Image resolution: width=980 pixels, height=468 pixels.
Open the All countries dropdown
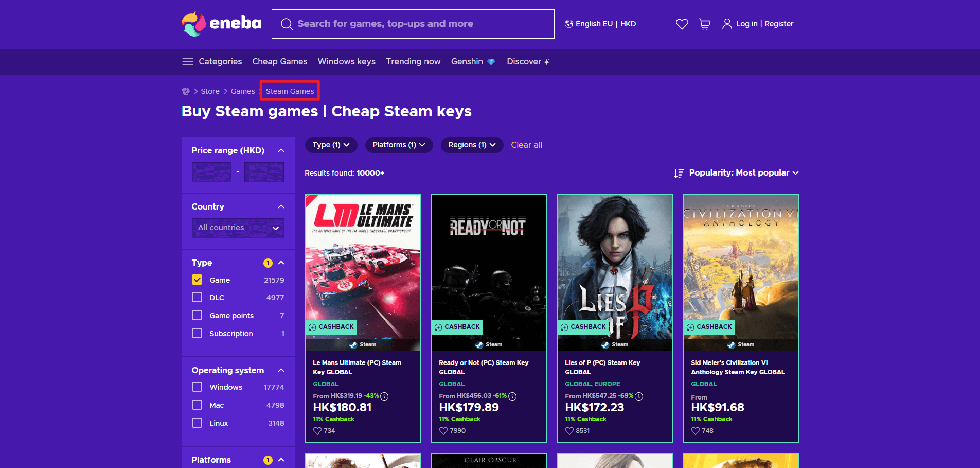click(x=238, y=228)
